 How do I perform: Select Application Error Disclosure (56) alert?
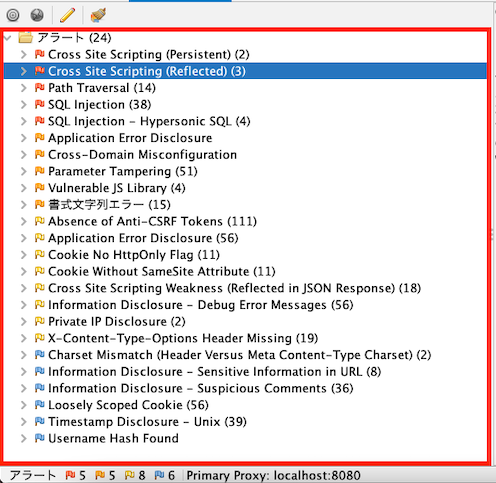143,238
